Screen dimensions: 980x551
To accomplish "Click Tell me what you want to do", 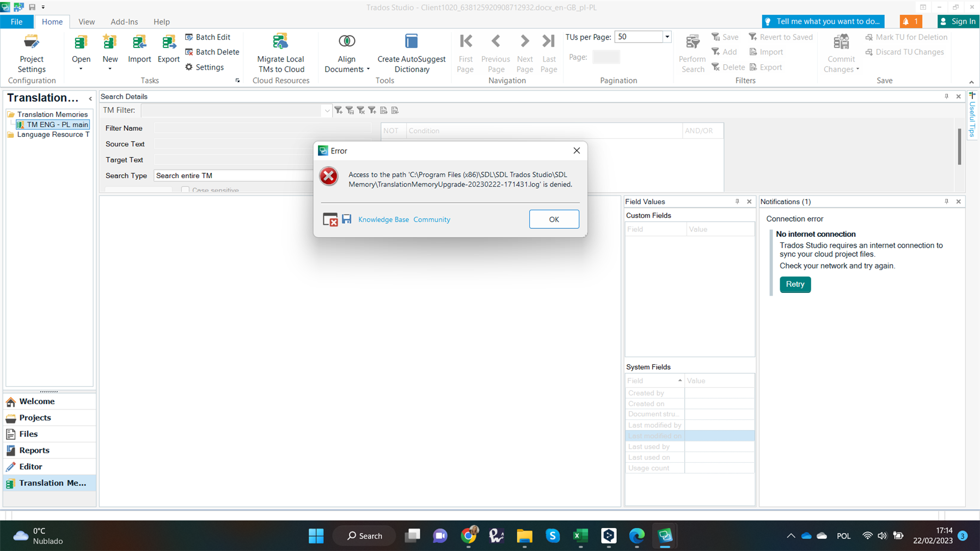I will [823, 21].
